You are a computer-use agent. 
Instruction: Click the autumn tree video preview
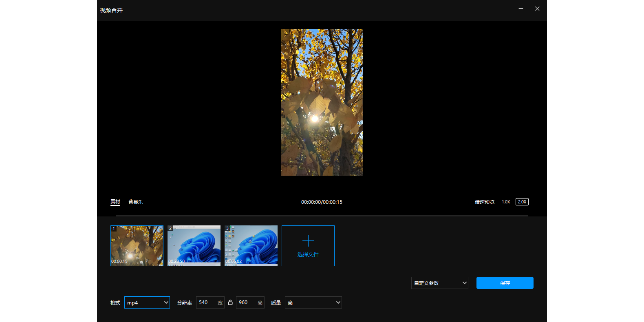(322, 102)
